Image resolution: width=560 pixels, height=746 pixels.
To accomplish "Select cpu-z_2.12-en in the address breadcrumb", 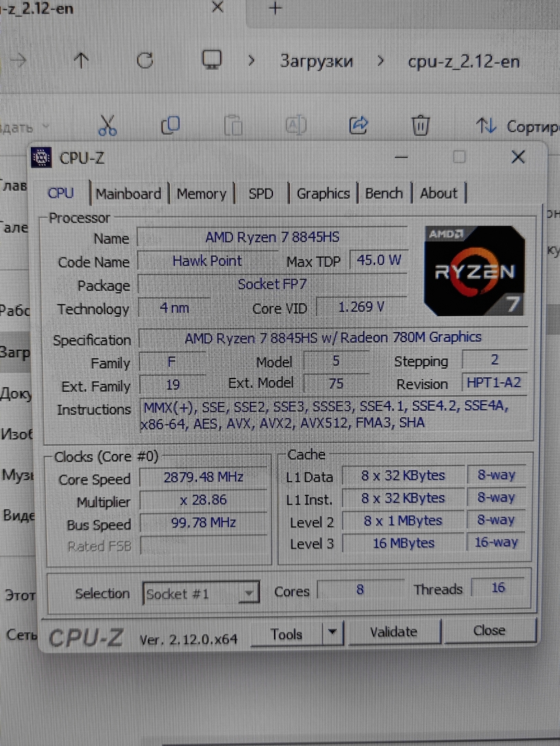I will coord(463,62).
